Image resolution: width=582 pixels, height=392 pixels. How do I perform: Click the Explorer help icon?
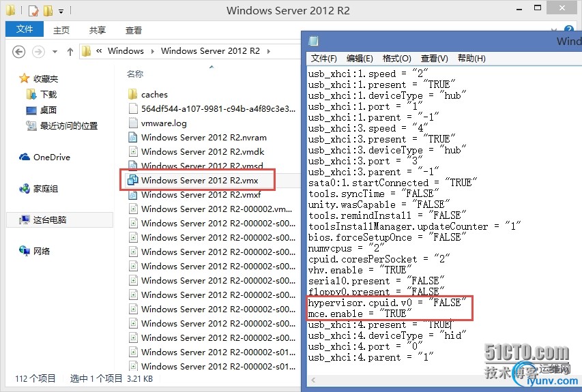tap(568, 29)
